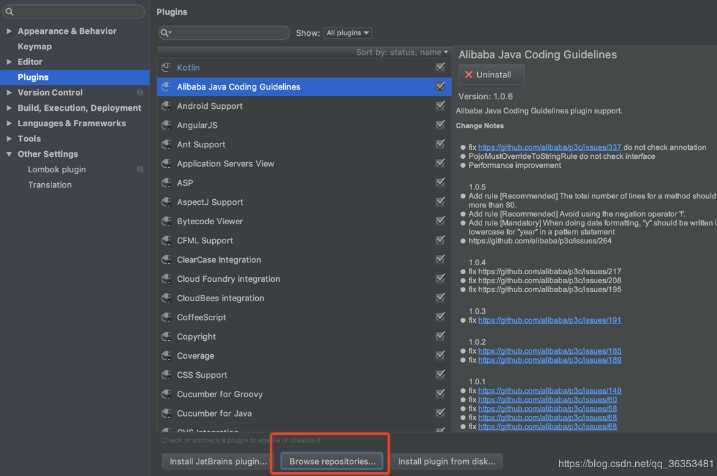The image size is (717, 476).
Task: Click the Coverage plugin icon
Action: click(166, 355)
